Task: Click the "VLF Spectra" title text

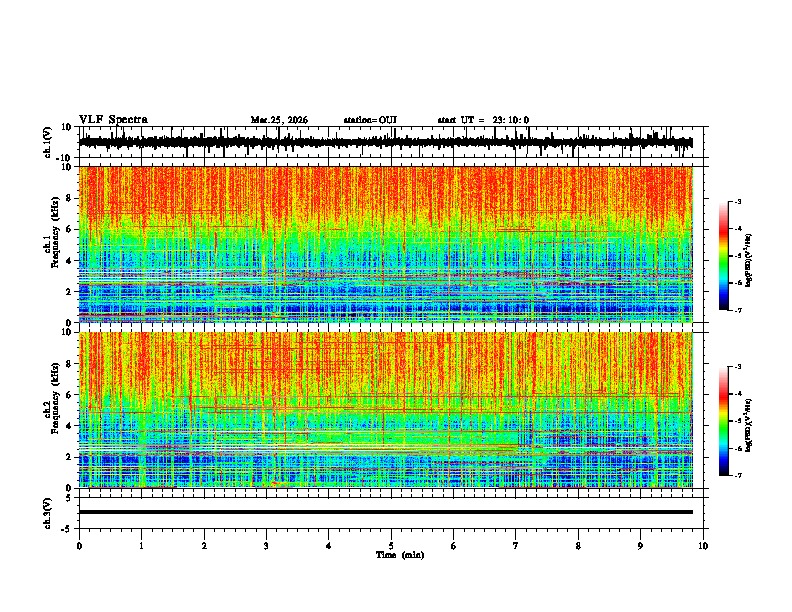Action: click(113, 120)
